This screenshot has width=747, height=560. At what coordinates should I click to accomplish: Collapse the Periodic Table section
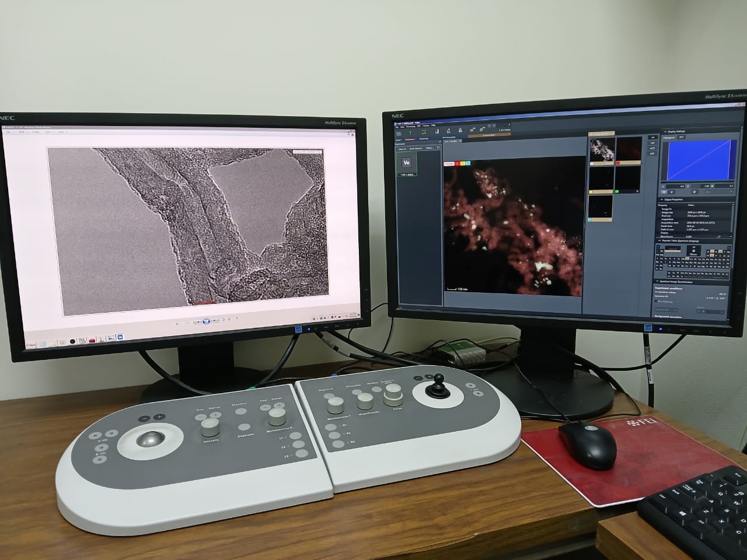pos(661,240)
